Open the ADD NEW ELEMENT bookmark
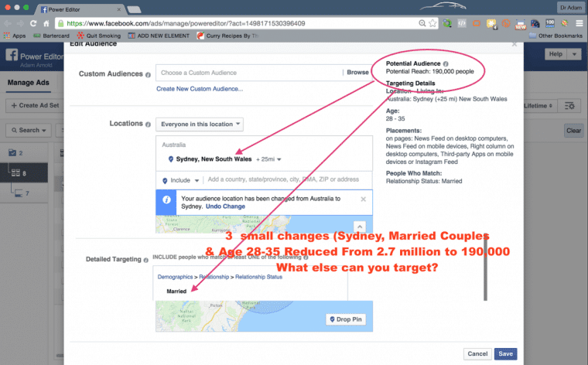588x365 pixels. (159, 36)
